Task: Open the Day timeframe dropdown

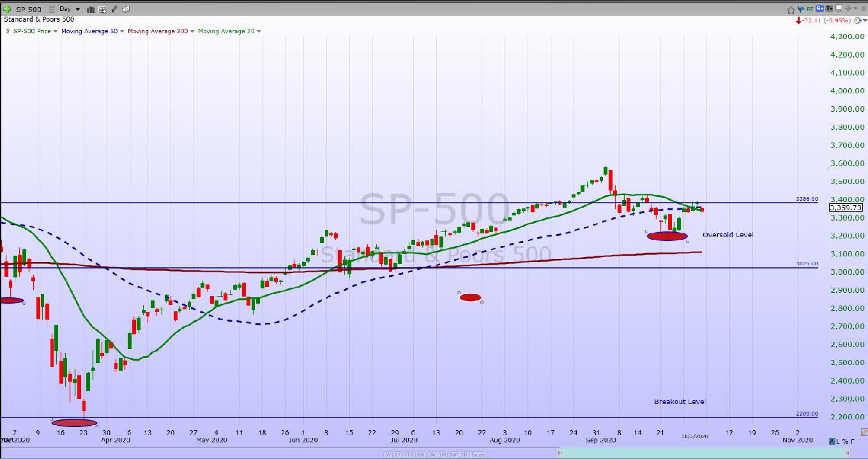Action: coord(70,9)
